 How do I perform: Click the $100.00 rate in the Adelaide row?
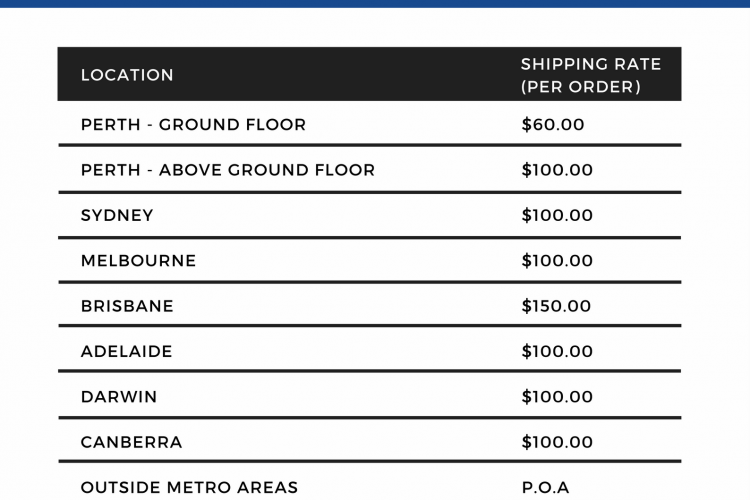click(557, 352)
